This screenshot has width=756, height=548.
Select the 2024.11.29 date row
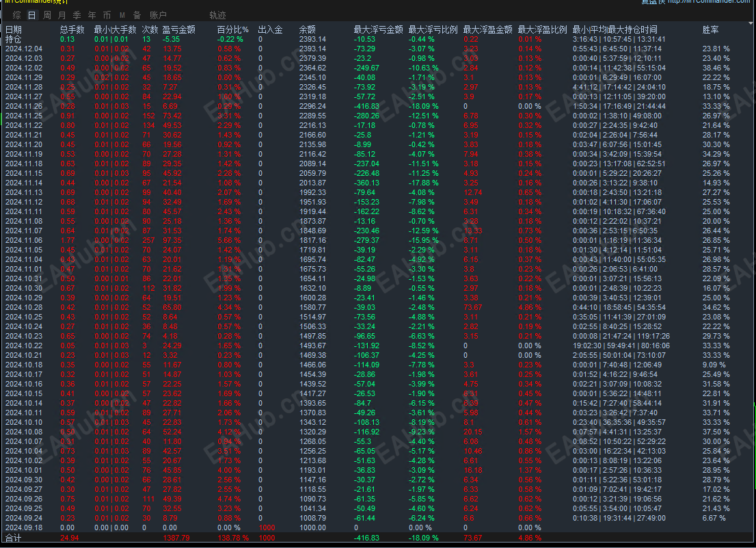tap(24, 78)
